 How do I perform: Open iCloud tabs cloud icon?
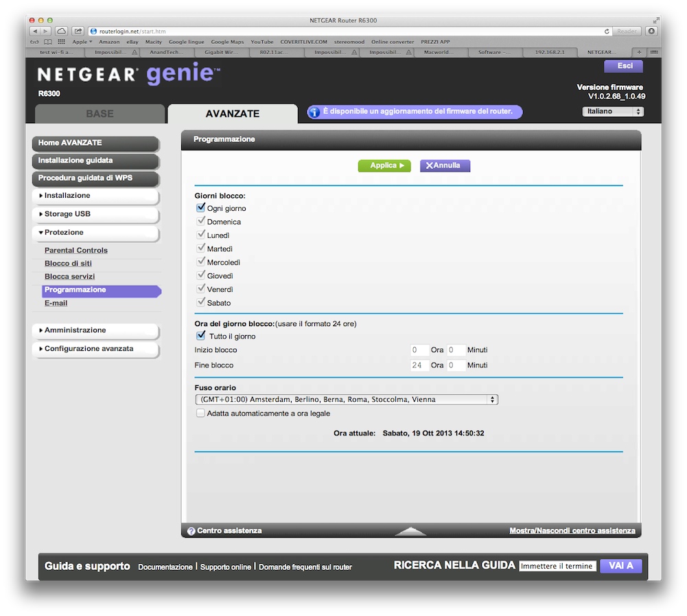point(62,31)
